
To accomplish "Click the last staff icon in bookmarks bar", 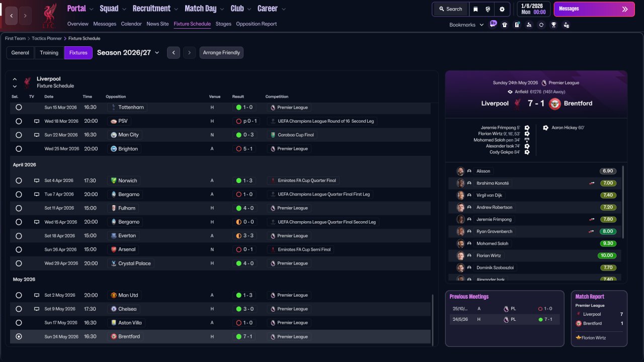I will pos(566,25).
